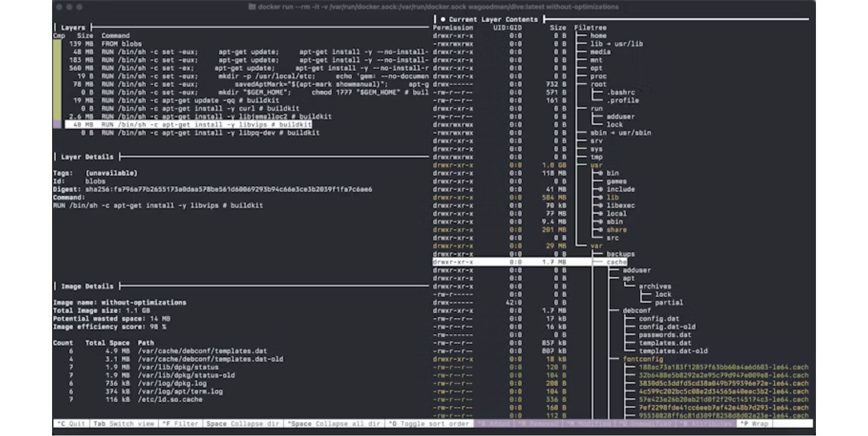
Task: Focus the Layer Details panel header
Action: 87,157
